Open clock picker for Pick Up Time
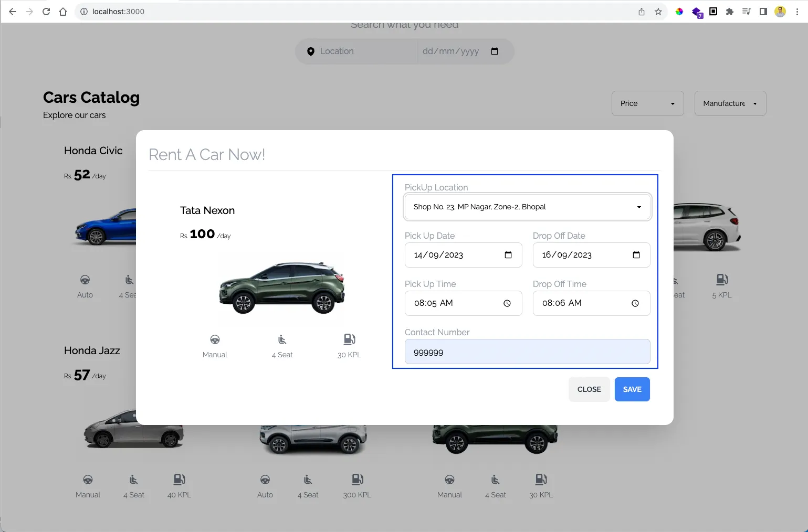Screen dimensions: 808x532 507,303
